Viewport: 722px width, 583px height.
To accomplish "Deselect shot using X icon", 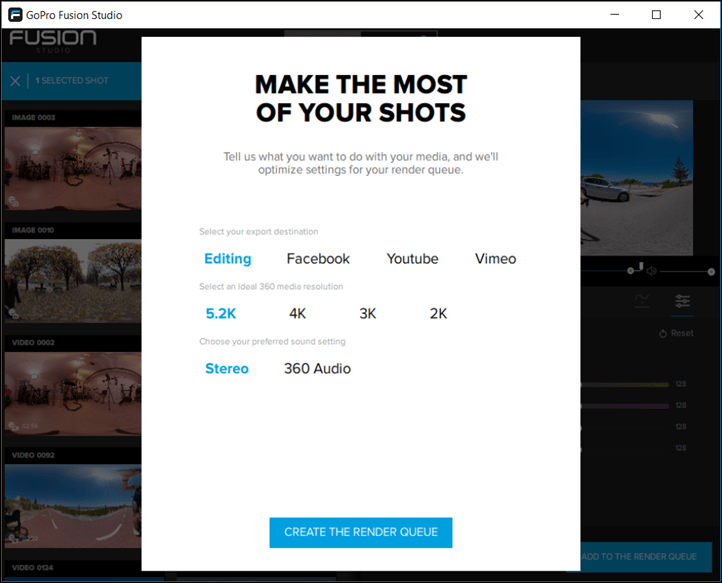I will tap(15, 81).
